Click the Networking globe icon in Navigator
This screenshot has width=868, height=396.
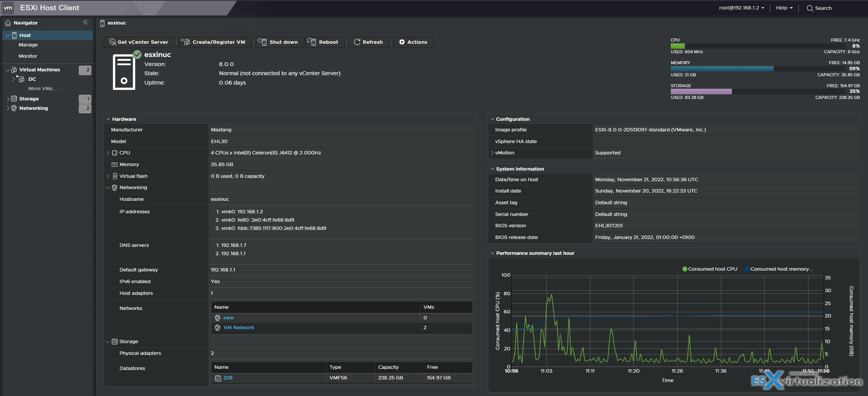click(14, 108)
